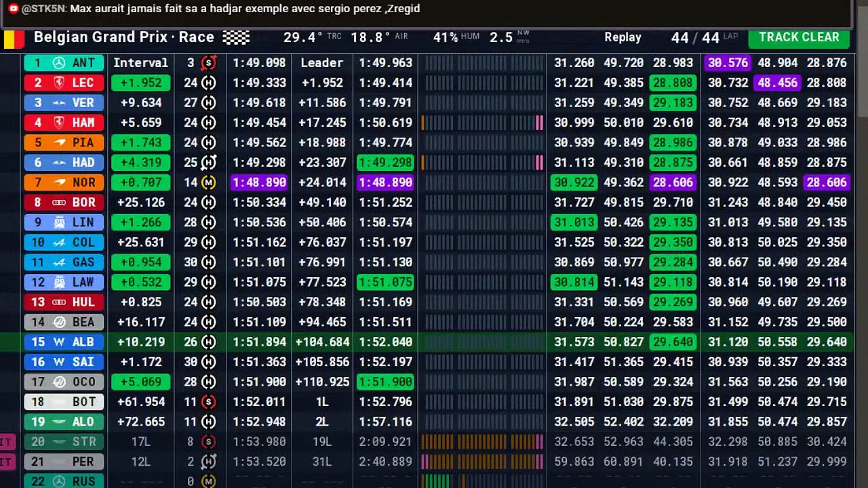Image resolution: width=868 pixels, height=488 pixels.
Task: Select the ALB driver name tag
Action: click(x=64, y=342)
